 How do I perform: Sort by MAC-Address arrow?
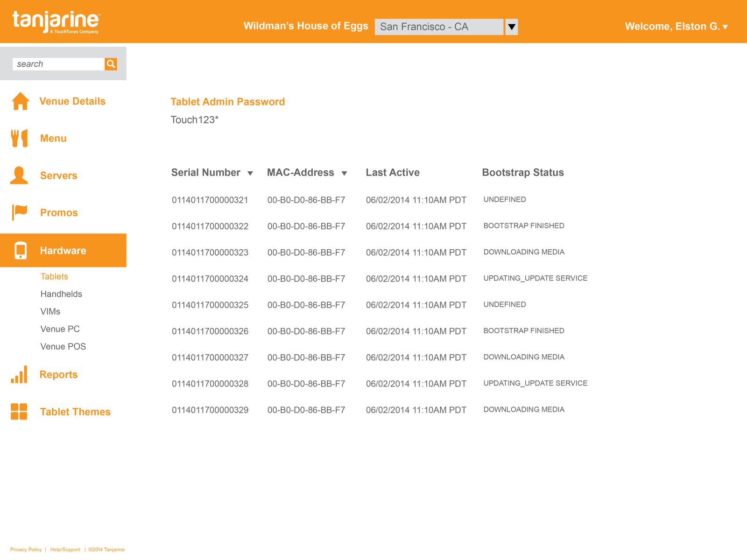(x=344, y=173)
